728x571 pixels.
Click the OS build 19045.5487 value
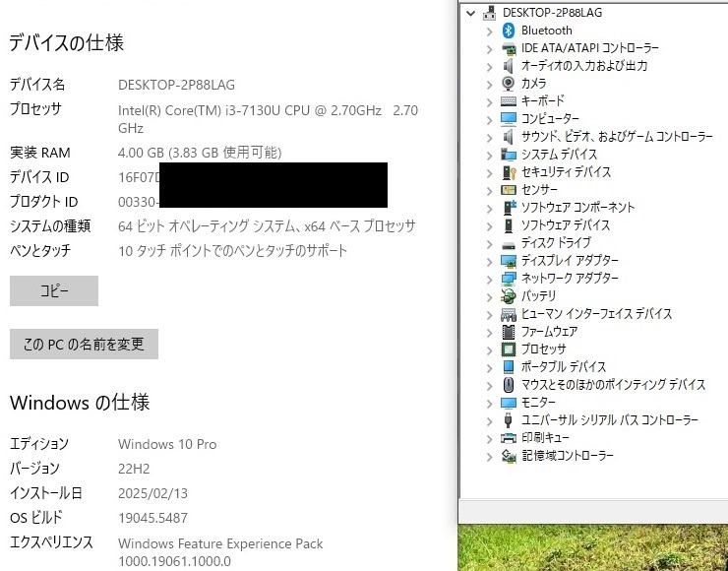[152, 518]
